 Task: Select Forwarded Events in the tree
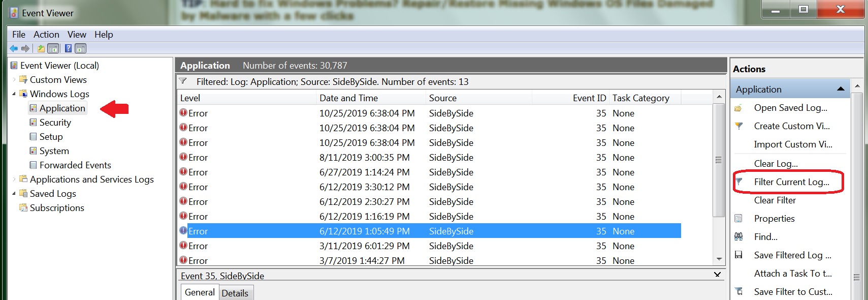[x=75, y=165]
